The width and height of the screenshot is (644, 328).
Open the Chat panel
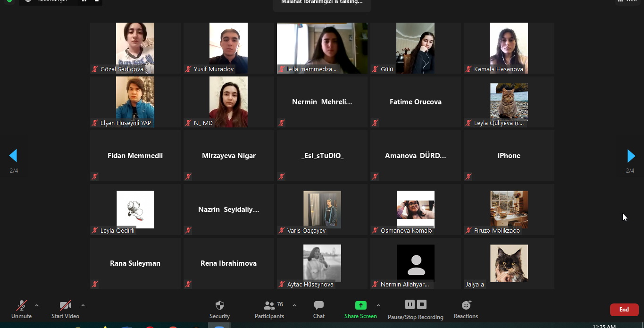319,310
